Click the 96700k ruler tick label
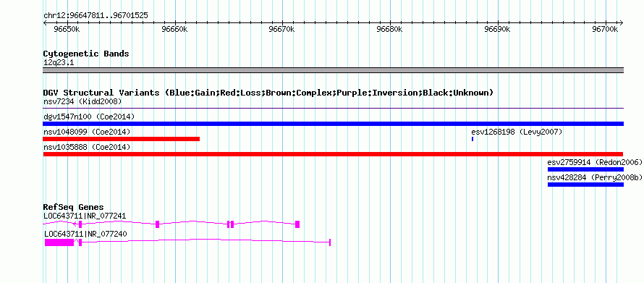The image size is (644, 283). click(605, 30)
